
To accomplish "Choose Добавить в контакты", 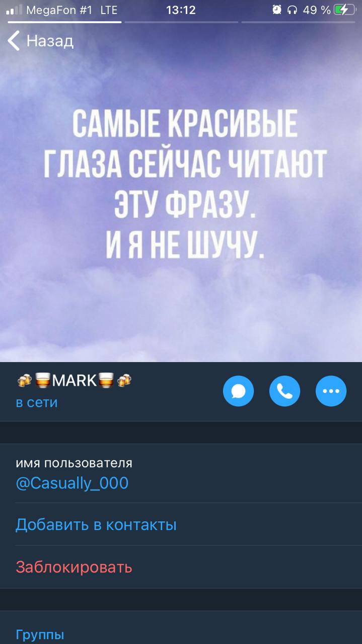I will (x=96, y=525).
